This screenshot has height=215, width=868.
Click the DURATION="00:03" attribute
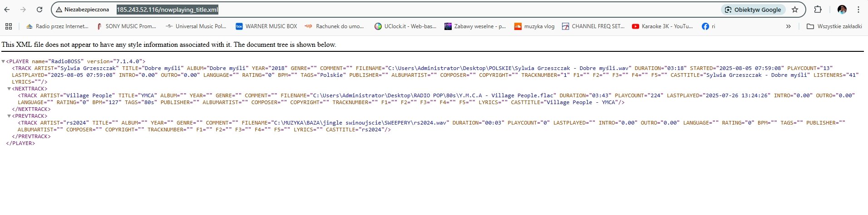point(478,123)
